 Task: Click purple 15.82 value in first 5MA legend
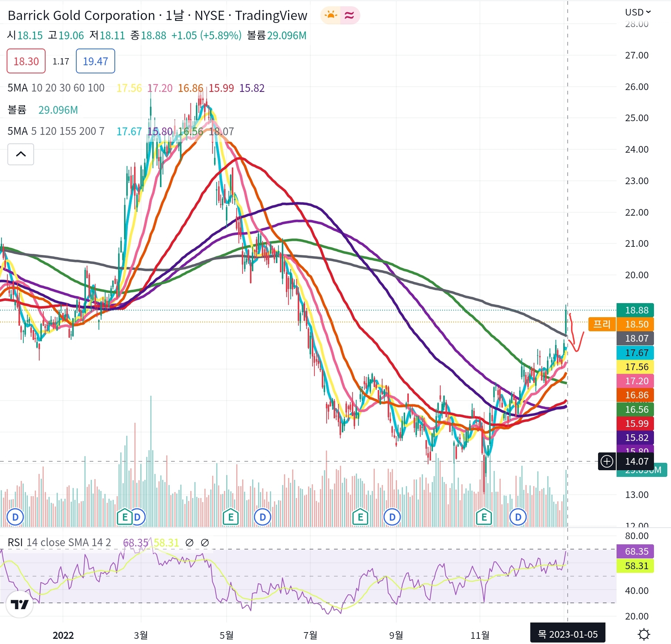(252, 88)
